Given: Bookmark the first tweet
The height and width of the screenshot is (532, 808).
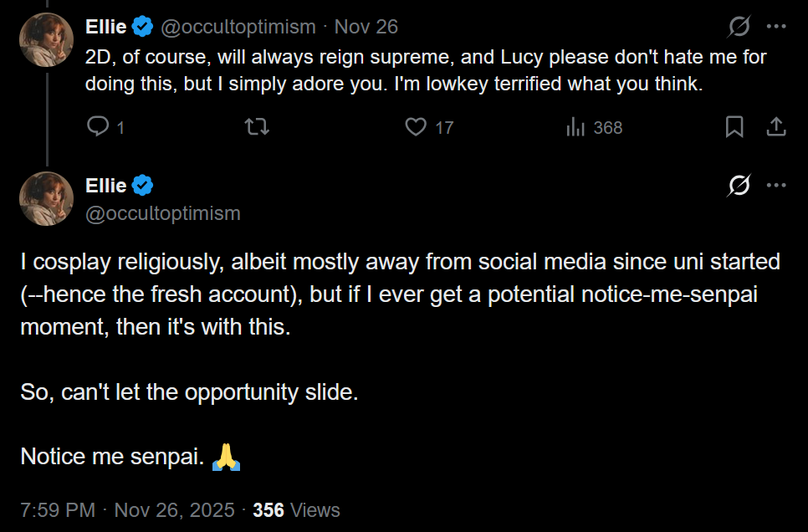Looking at the screenshot, I should [x=734, y=127].
